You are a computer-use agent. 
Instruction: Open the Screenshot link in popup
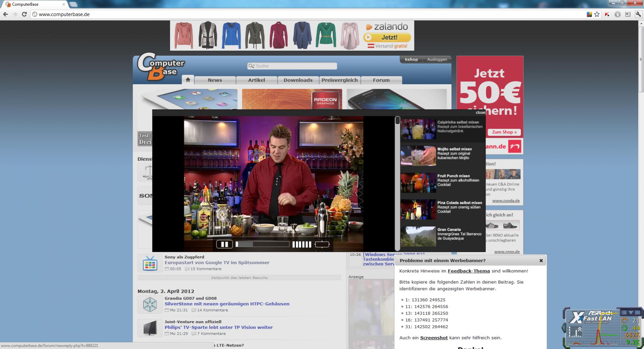pyautogui.click(x=434, y=338)
